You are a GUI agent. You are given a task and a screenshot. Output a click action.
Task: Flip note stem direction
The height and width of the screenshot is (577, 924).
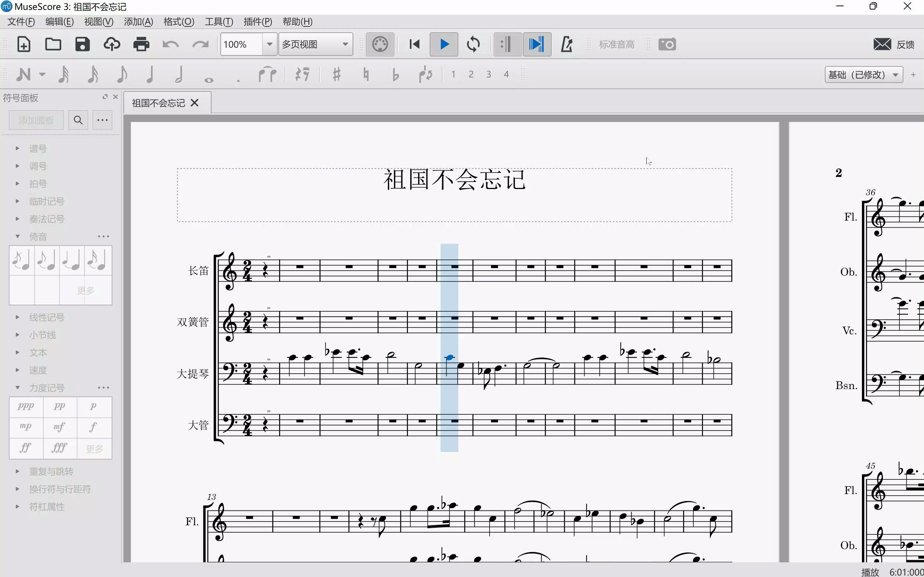point(425,74)
